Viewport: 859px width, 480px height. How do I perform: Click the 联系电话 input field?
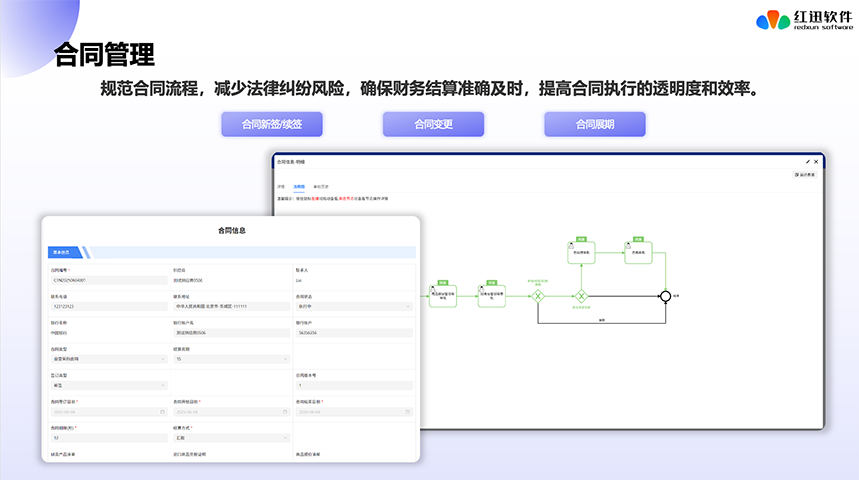click(x=109, y=306)
